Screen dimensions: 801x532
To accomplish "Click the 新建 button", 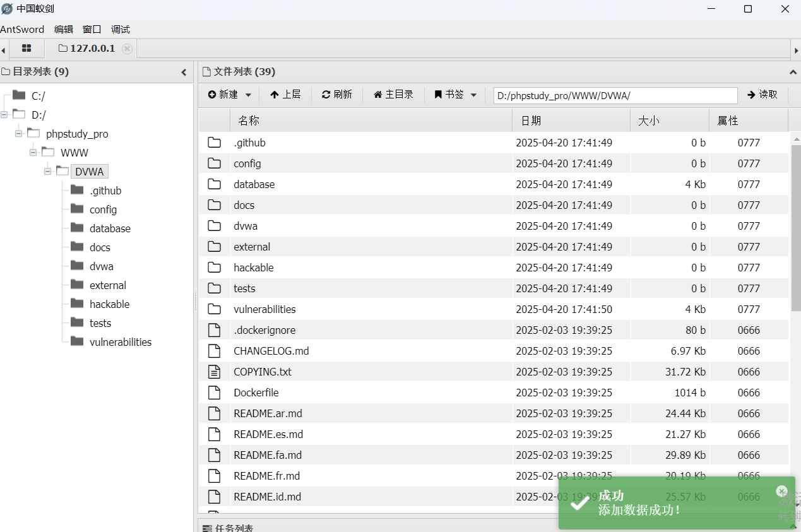I will [x=223, y=95].
